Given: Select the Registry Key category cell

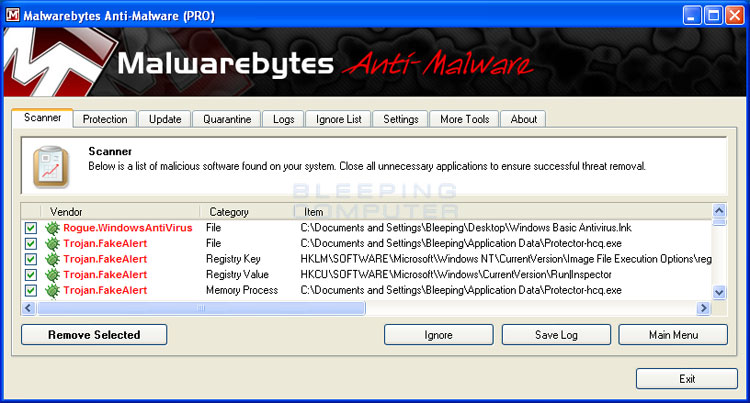Looking at the screenshot, I should click(x=233, y=259).
